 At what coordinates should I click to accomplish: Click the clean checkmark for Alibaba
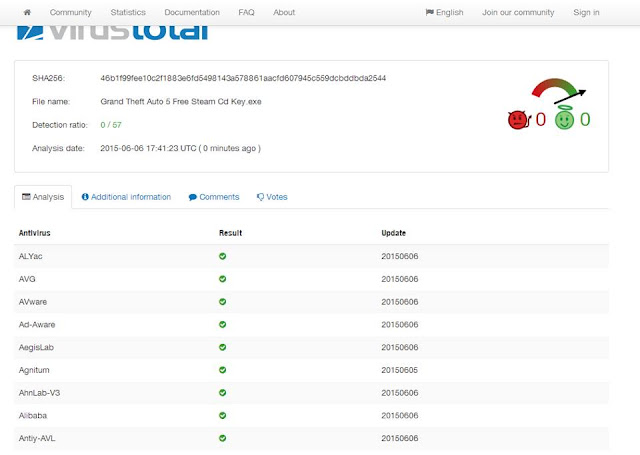(x=222, y=416)
